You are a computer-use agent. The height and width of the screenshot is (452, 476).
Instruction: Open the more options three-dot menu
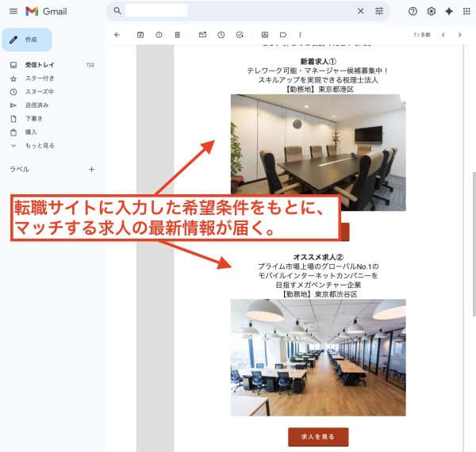click(300, 35)
